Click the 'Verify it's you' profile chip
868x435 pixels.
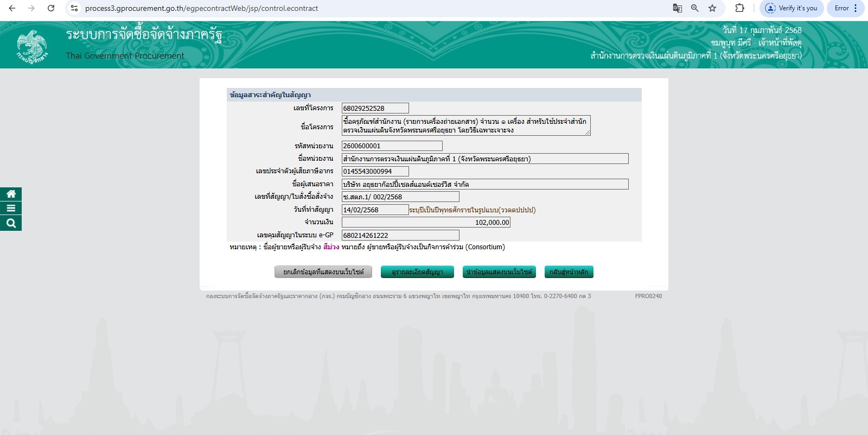792,8
